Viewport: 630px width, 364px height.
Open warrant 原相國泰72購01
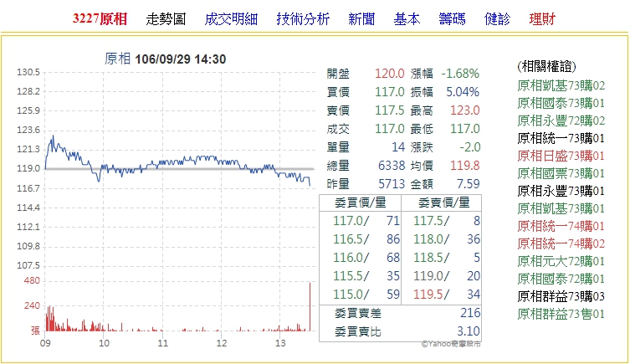561,279
